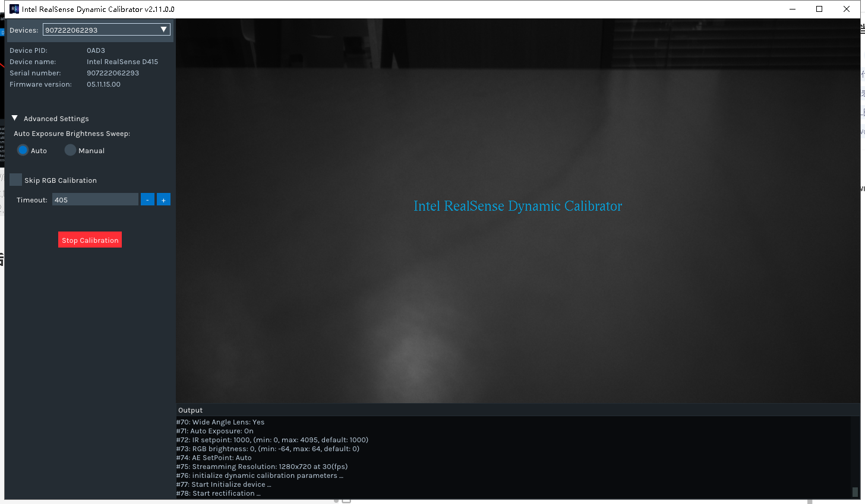Select the Manual brightness sweep option
Screen dimensions: 865x504
(x=70, y=150)
